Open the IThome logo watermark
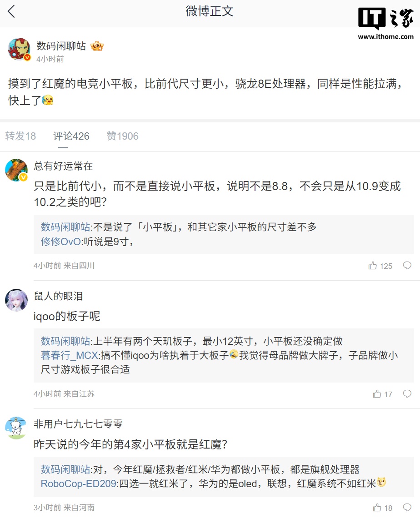The image size is (420, 519). tap(385, 23)
